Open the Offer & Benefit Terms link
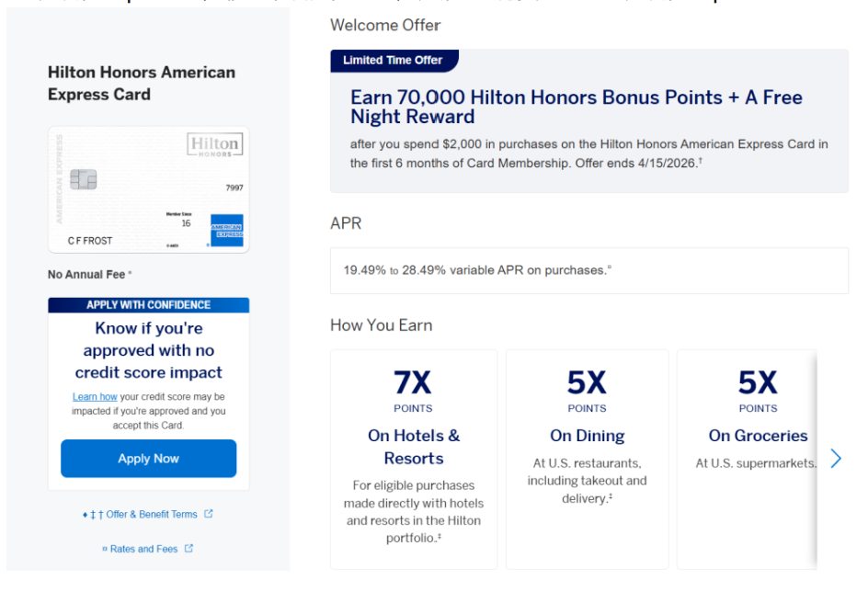The image size is (868, 603). (152, 515)
